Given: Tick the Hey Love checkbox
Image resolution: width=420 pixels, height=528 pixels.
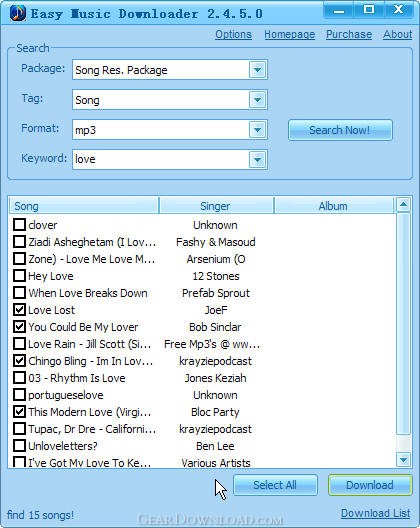Looking at the screenshot, I should point(19,275).
